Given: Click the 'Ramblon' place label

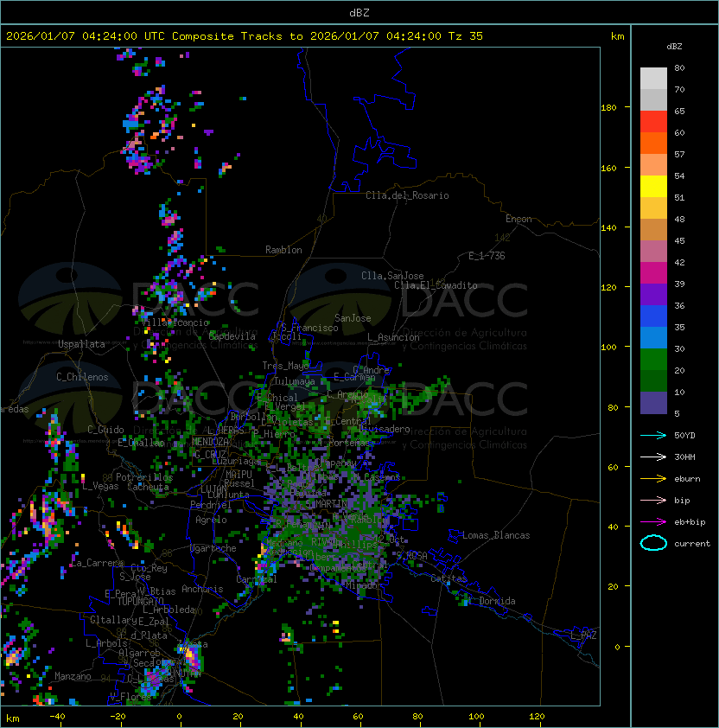Looking at the screenshot, I should (283, 250).
